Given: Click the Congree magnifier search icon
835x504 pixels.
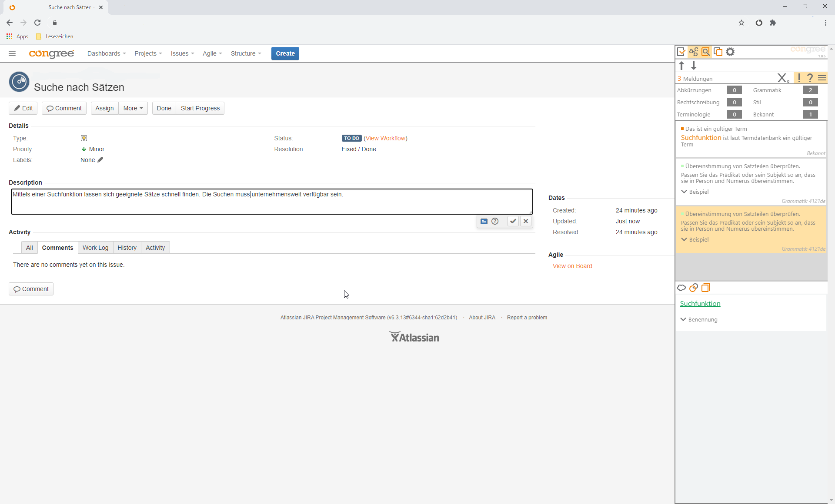Looking at the screenshot, I should click(x=706, y=52).
